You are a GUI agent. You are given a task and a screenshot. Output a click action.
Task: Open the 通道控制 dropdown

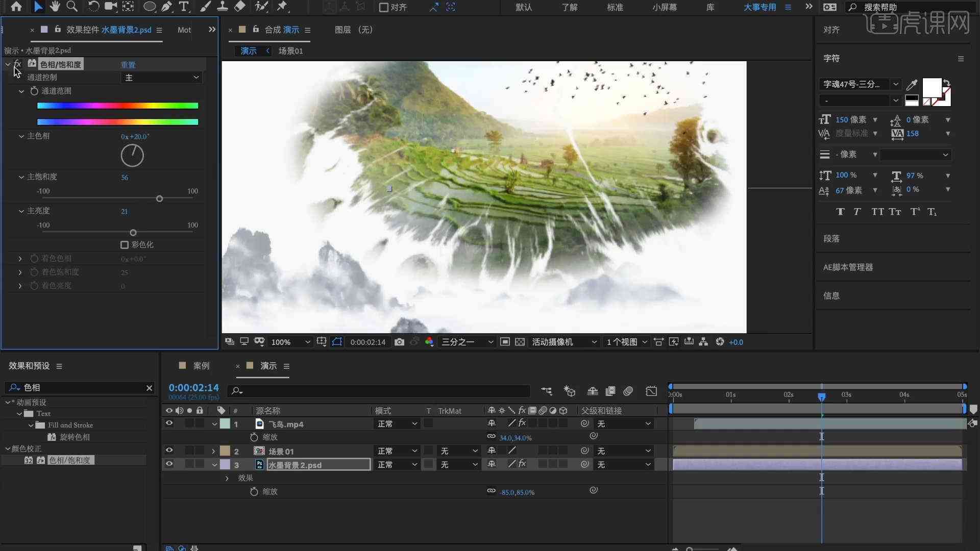click(161, 78)
